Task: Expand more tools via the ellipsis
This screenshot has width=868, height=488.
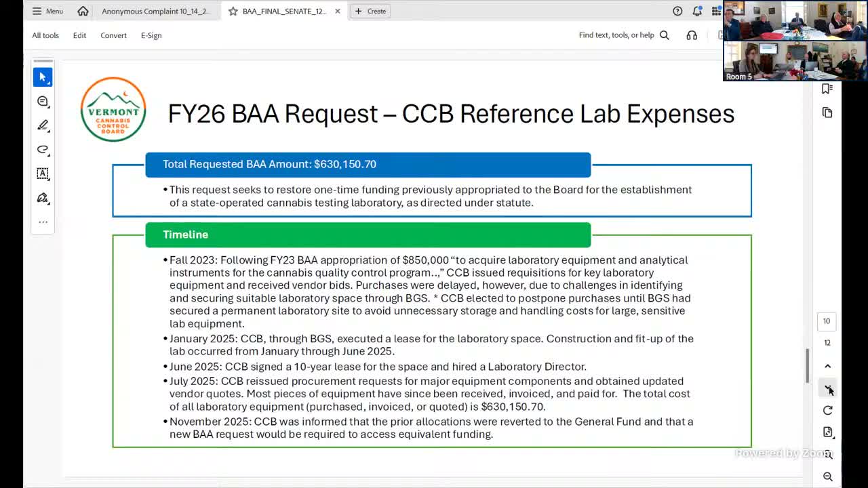Action: point(43,222)
